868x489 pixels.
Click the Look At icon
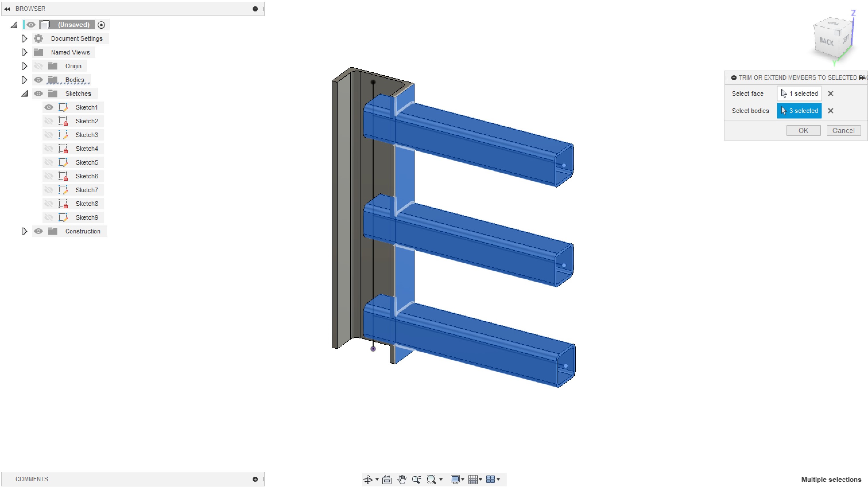[x=387, y=479]
